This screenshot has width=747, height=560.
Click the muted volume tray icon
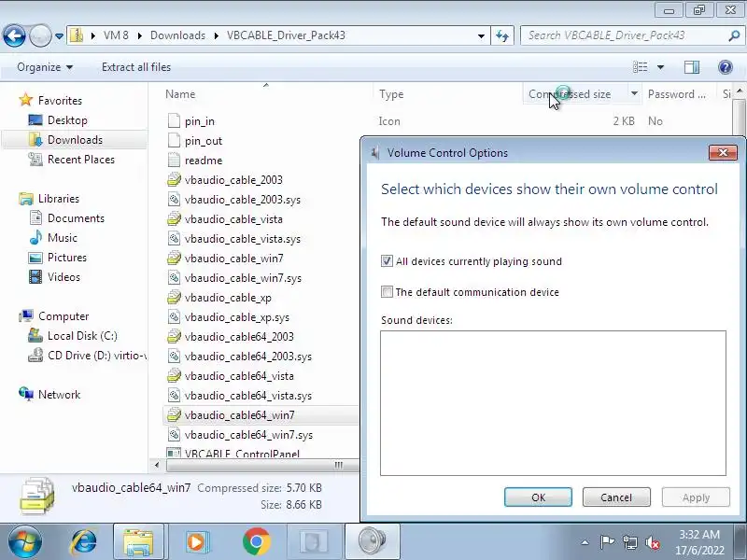[x=652, y=542]
